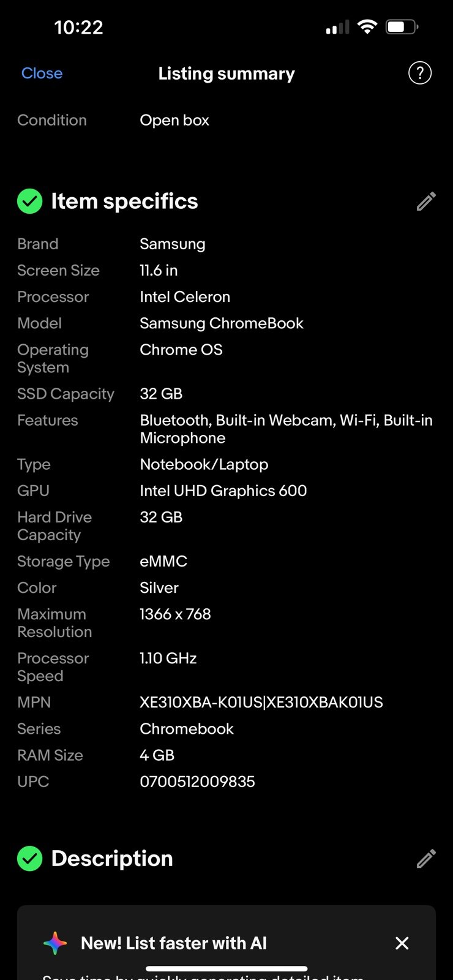Viewport: 453px width, 980px height.
Task: Tap the Intel UHD Graphics 600 entry
Action: pos(223,491)
